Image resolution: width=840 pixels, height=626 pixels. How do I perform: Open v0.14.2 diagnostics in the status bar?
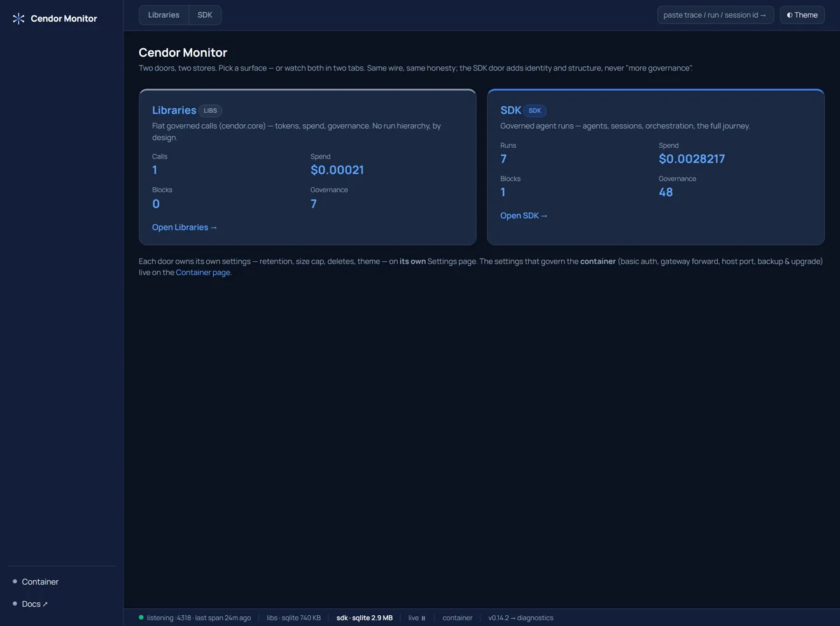[x=521, y=618]
